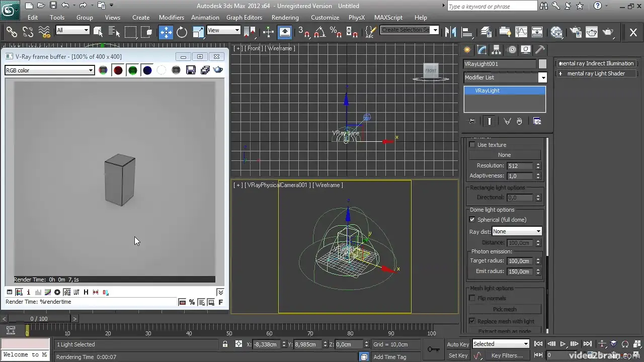Open the Customize menu
This screenshot has width=644, height=362.
click(x=325, y=18)
